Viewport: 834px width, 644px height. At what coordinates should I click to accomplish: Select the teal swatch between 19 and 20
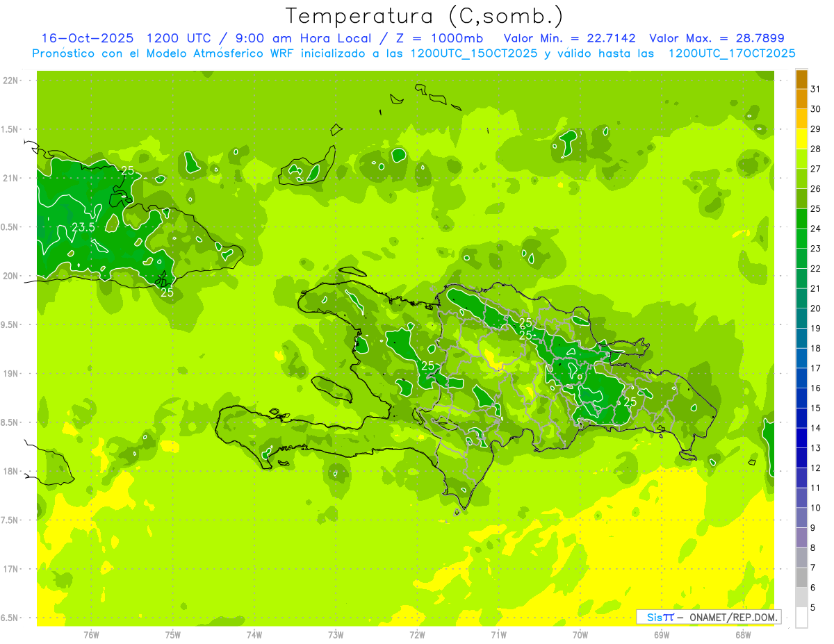tap(801, 318)
